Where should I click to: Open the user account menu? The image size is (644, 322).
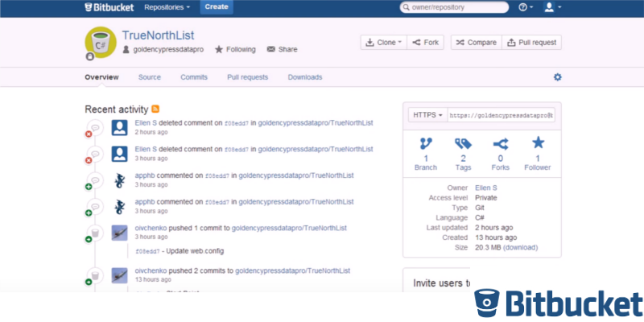(x=552, y=7)
